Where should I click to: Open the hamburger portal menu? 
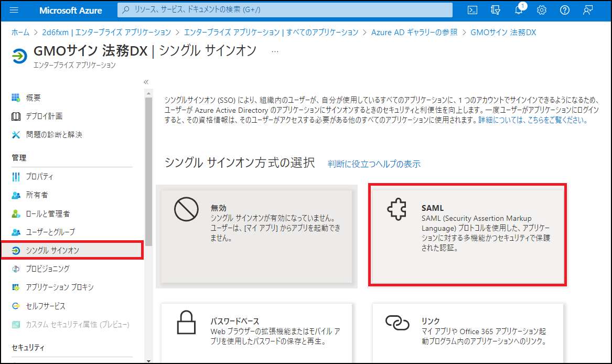tap(14, 10)
